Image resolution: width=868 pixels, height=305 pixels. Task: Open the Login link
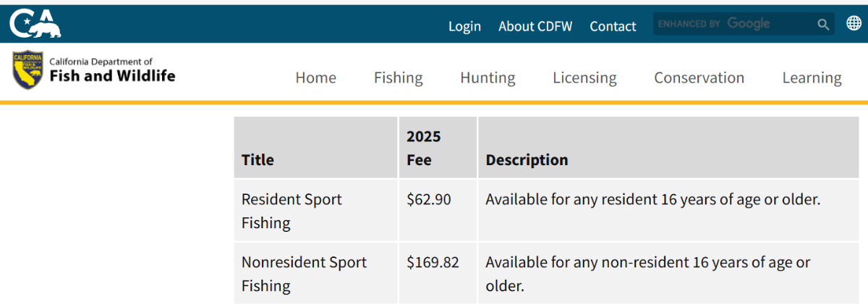(464, 26)
